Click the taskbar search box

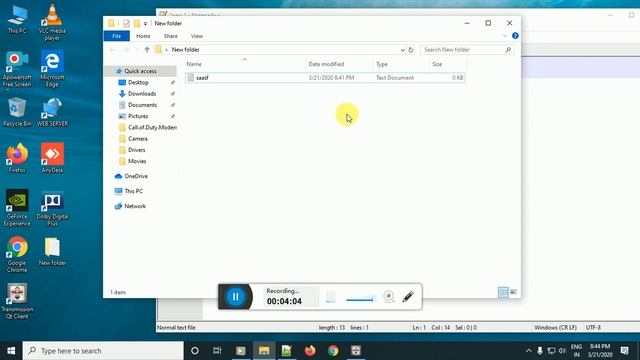point(103,351)
